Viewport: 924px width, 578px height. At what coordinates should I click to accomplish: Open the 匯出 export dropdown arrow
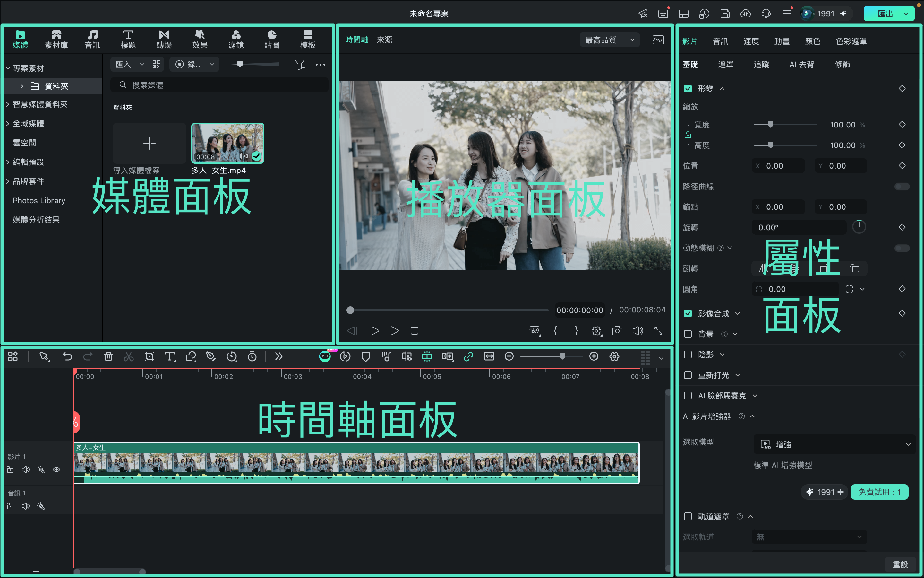tap(905, 14)
